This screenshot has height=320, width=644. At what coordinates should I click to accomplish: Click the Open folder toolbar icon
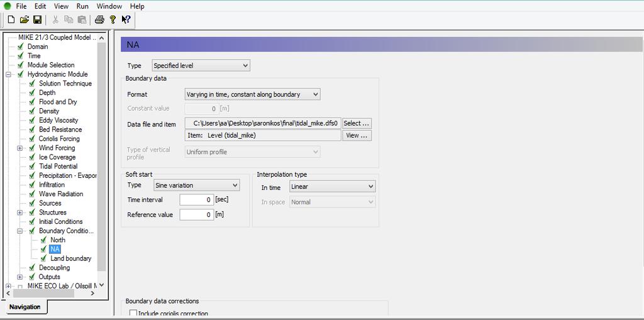click(x=25, y=19)
